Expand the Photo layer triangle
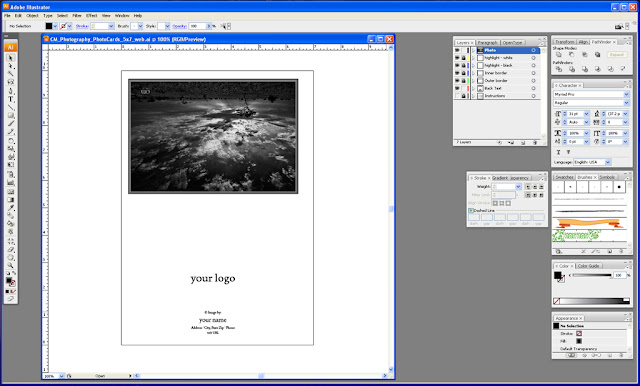640x386 pixels. [x=473, y=50]
